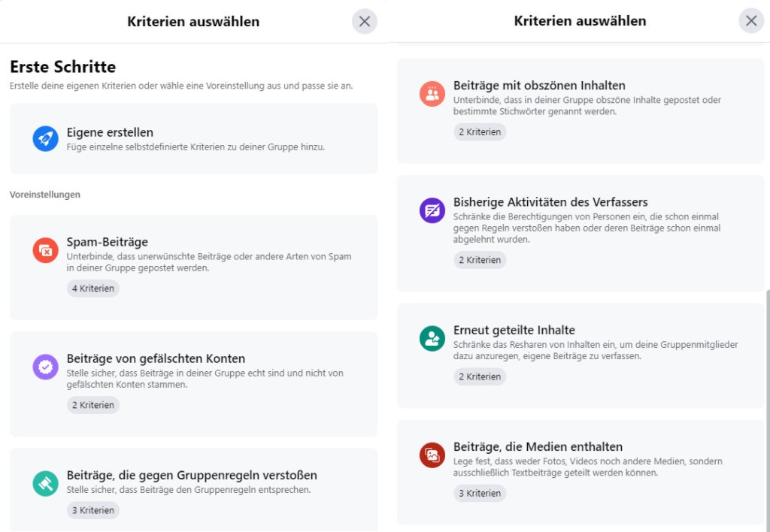Open Beiträge mit obszönen Inhalten preset

[x=539, y=86]
